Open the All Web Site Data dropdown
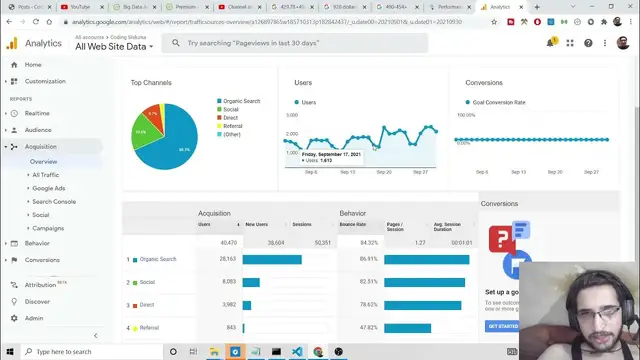This screenshot has height=360, width=640. tap(114, 47)
